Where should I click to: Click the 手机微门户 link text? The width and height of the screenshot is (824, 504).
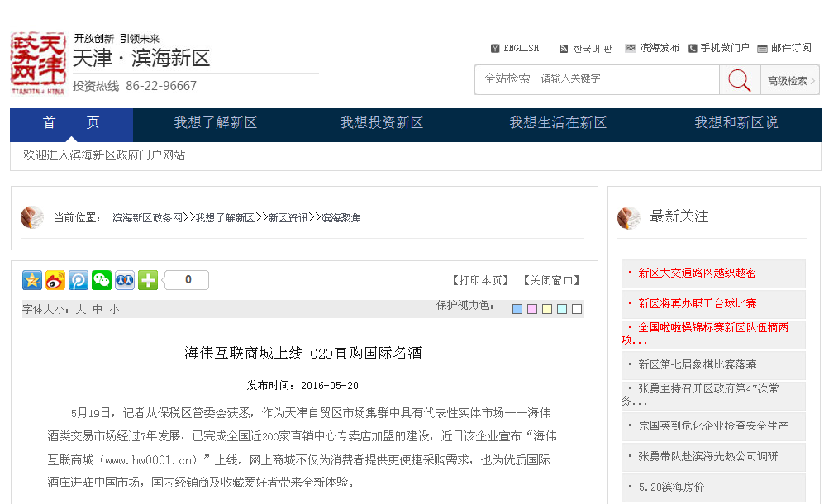click(x=725, y=49)
